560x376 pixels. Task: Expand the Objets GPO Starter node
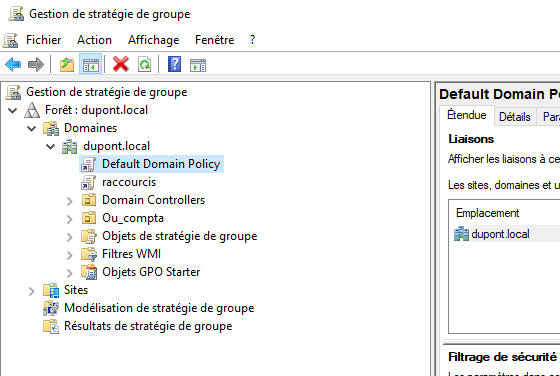70,273
